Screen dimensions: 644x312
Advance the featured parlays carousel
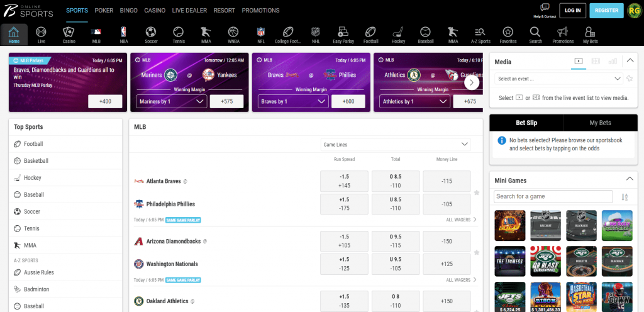click(472, 82)
